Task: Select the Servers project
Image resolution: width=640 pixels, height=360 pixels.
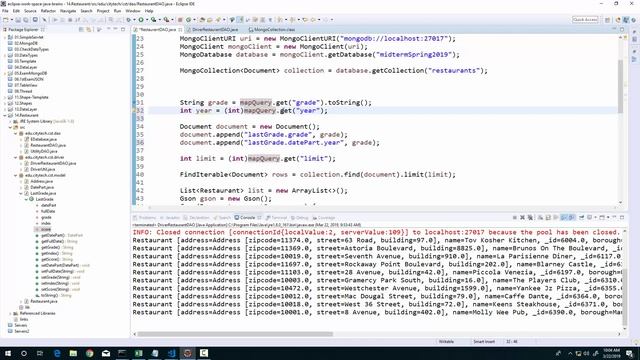Action: [x=18, y=326]
